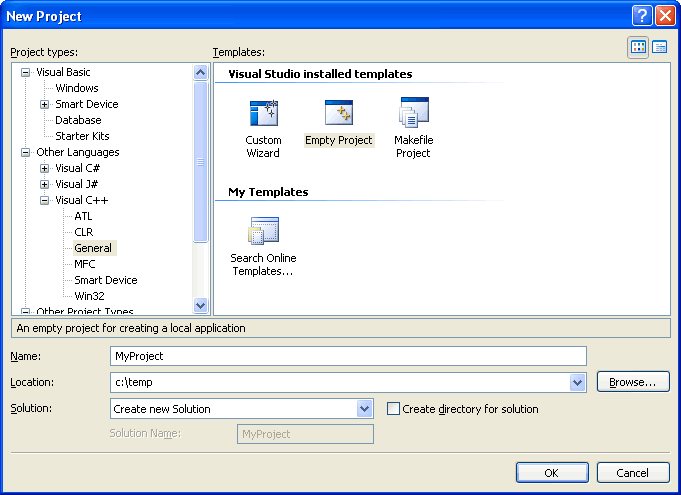Select the Visual C# tree label

[77, 168]
